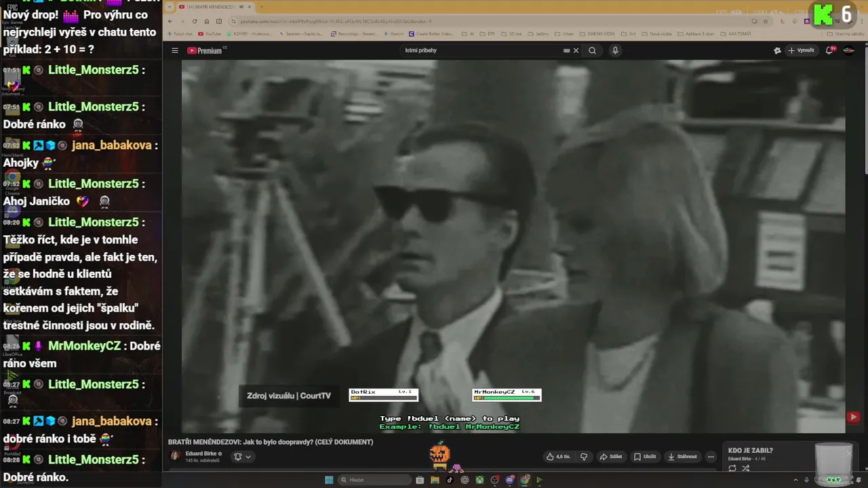The width and height of the screenshot is (868, 488).
Task: Open the Nový chat bookmark
Action: tap(180, 33)
